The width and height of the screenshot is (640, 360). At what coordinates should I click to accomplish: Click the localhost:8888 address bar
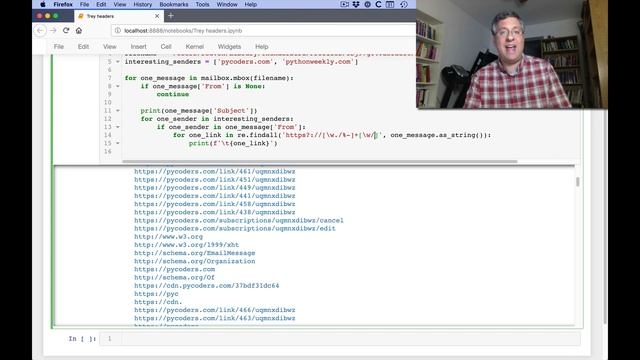point(263,31)
